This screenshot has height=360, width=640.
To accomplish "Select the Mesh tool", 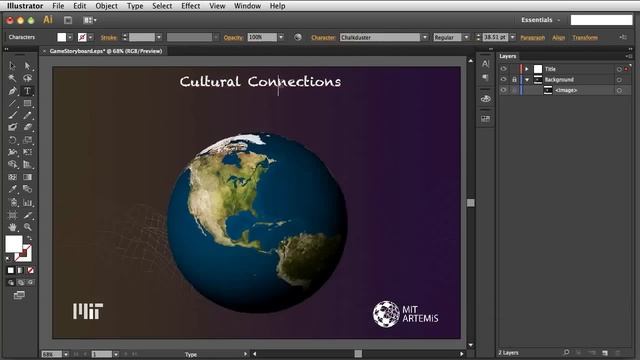I will point(12,177).
